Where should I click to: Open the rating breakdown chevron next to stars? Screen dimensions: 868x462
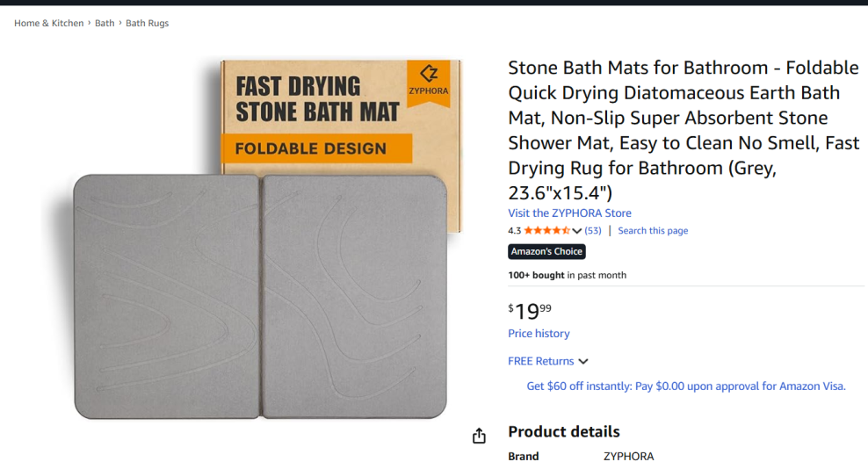[x=577, y=231]
